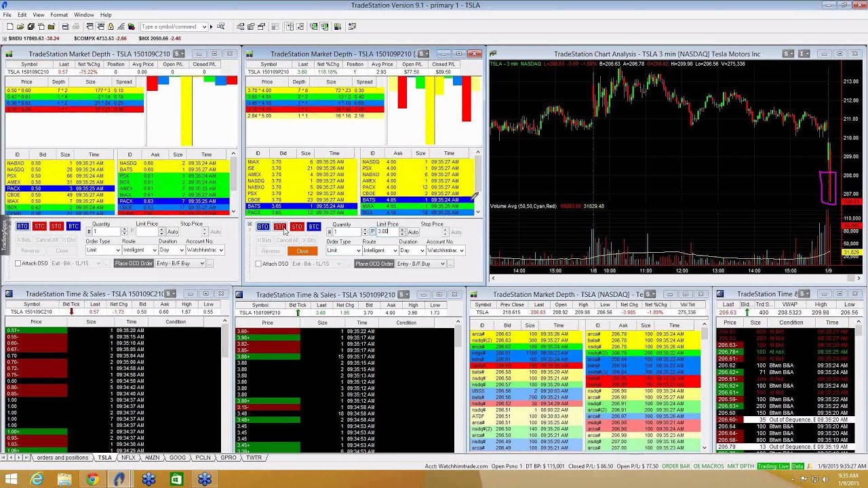868x488 pixels.
Task: Check Attach OSO in C210 order bar
Action: coord(18,263)
